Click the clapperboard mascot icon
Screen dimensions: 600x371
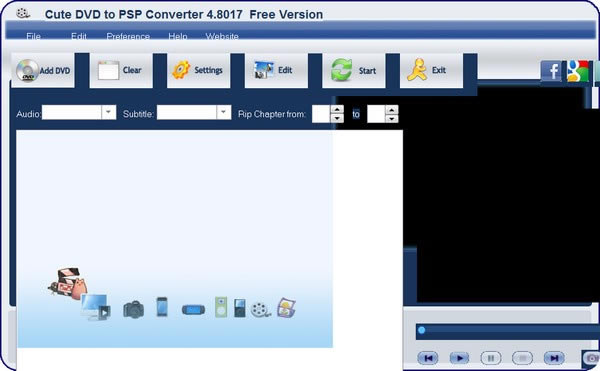[68, 283]
